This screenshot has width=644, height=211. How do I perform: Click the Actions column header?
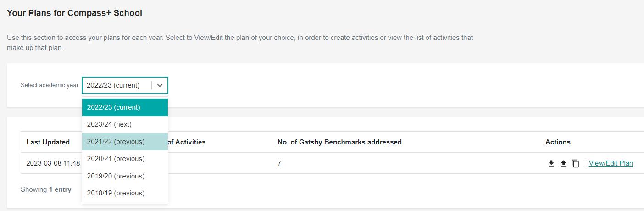coord(558,142)
